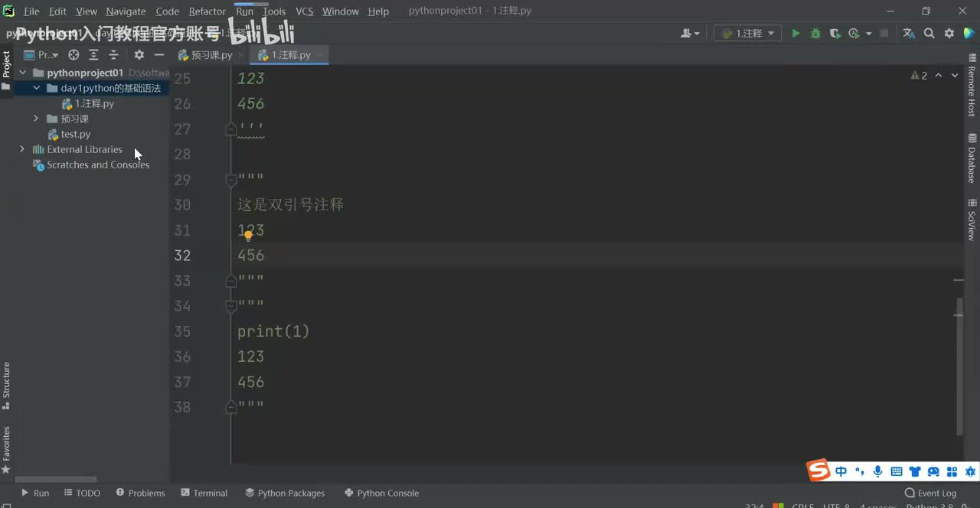Expand all nodes icon in Project panel

pos(93,55)
